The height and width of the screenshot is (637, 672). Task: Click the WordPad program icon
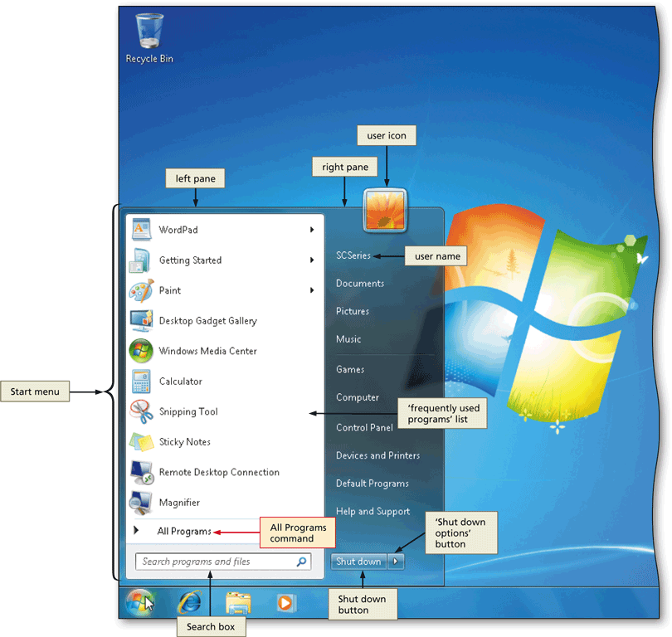pos(141,229)
